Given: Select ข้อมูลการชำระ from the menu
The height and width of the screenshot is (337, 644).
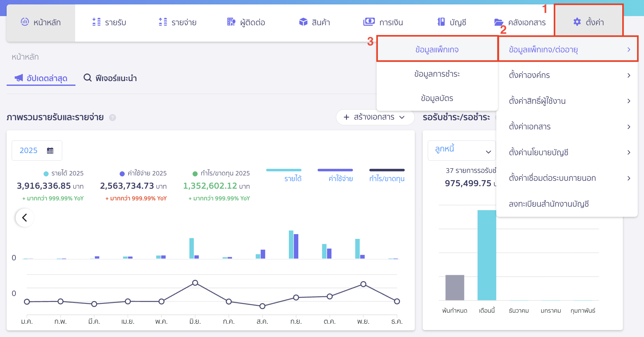Looking at the screenshot, I should point(437,74).
